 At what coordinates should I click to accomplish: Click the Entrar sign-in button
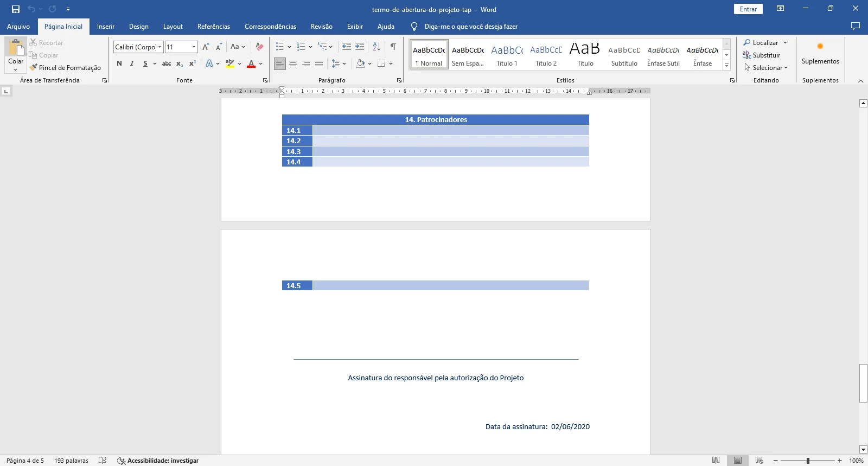(x=748, y=9)
